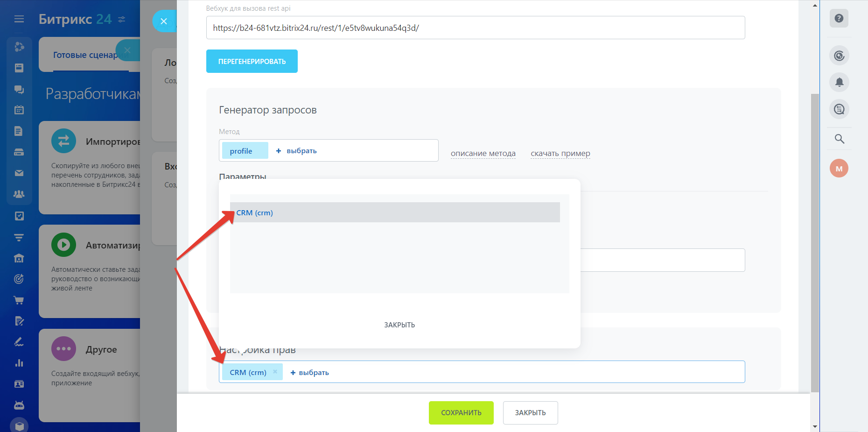The height and width of the screenshot is (432, 868).
Task: Open the notifications bell icon
Action: [839, 82]
